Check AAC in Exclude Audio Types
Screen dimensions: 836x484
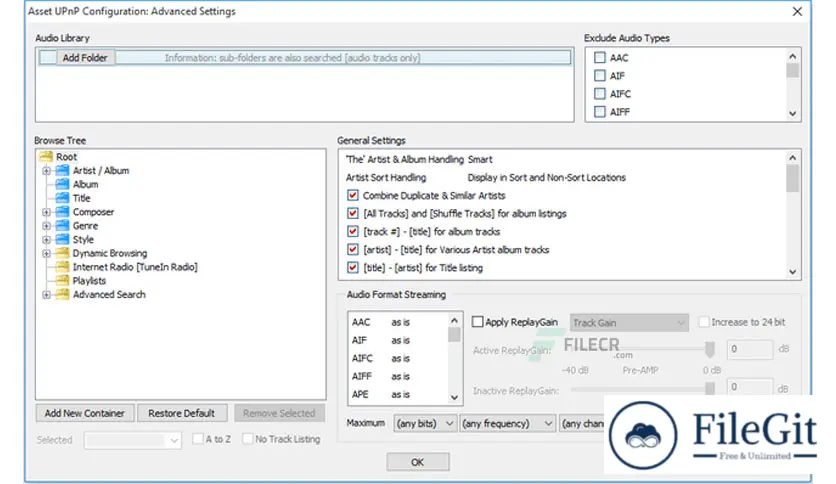[x=600, y=58]
